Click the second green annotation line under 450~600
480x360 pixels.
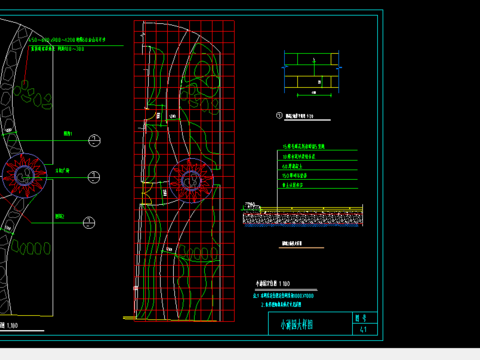click(58, 49)
